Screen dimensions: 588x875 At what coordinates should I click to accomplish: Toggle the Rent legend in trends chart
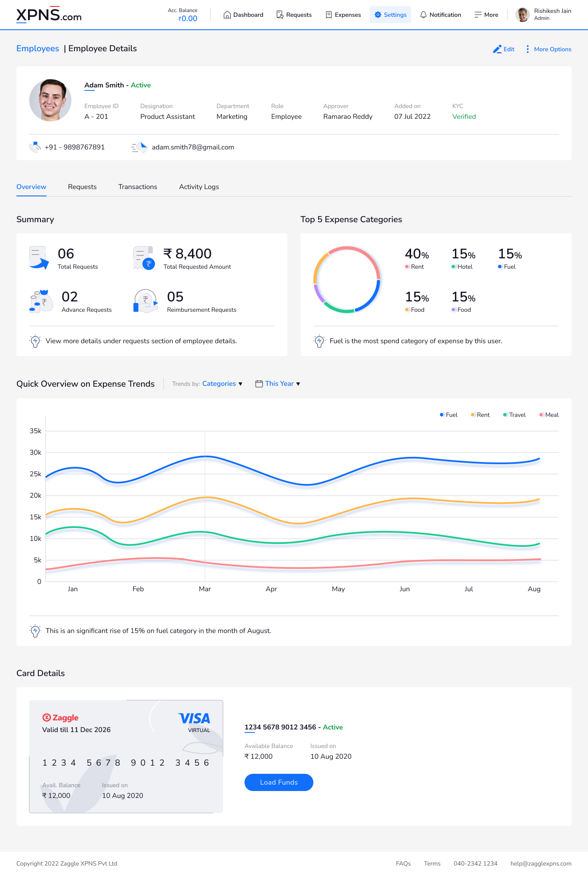(x=480, y=415)
